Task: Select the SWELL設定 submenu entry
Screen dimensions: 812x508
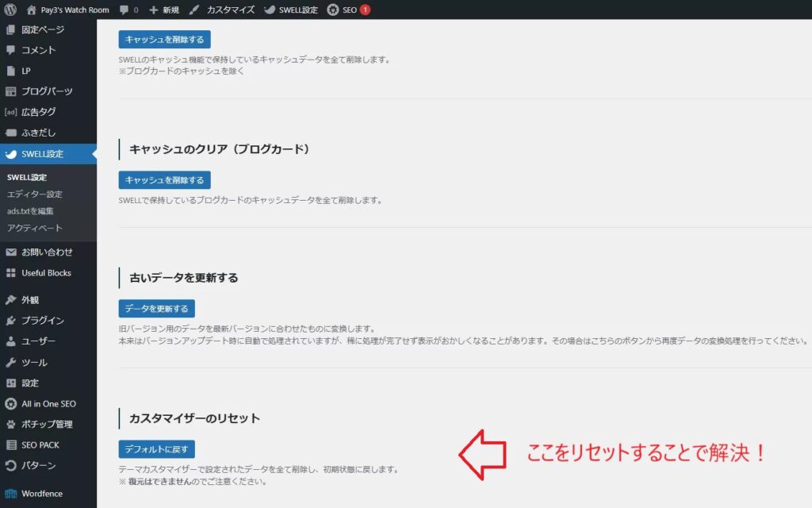Action: click(x=27, y=177)
